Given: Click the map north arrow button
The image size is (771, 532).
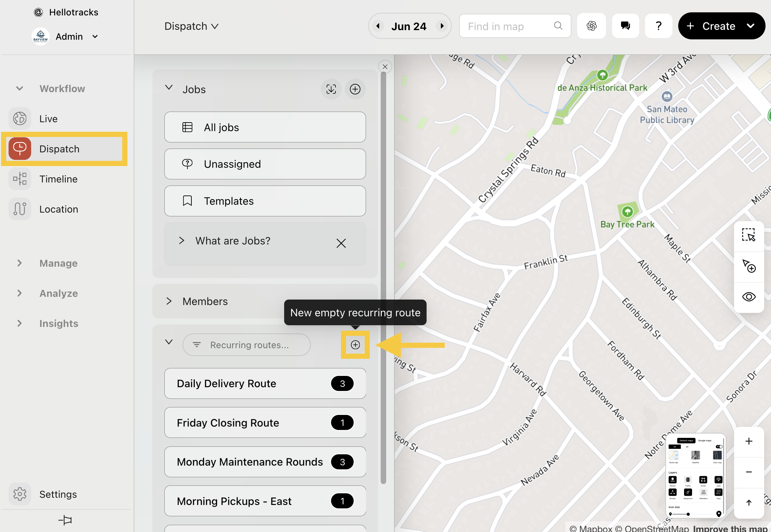Looking at the screenshot, I should click(x=749, y=503).
